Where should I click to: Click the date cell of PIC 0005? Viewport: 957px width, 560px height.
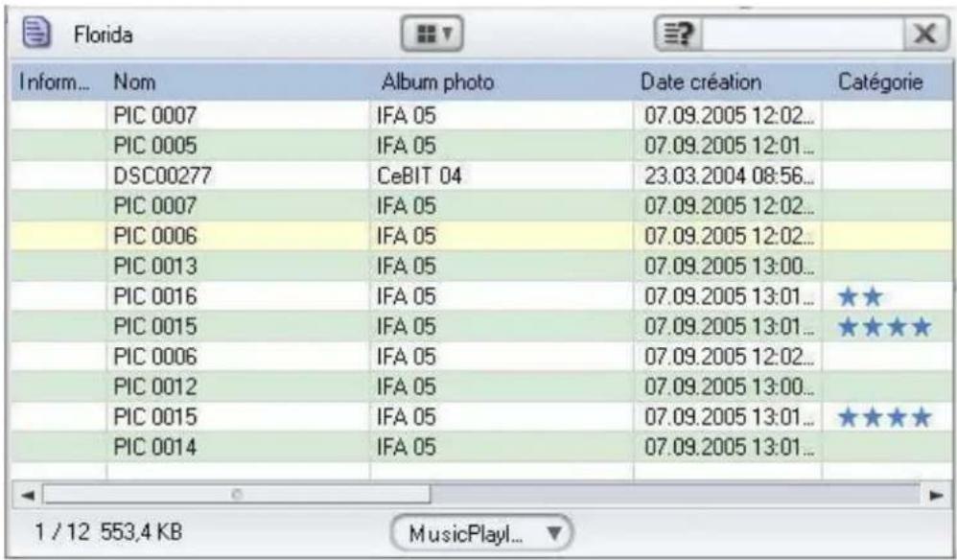coord(729,145)
